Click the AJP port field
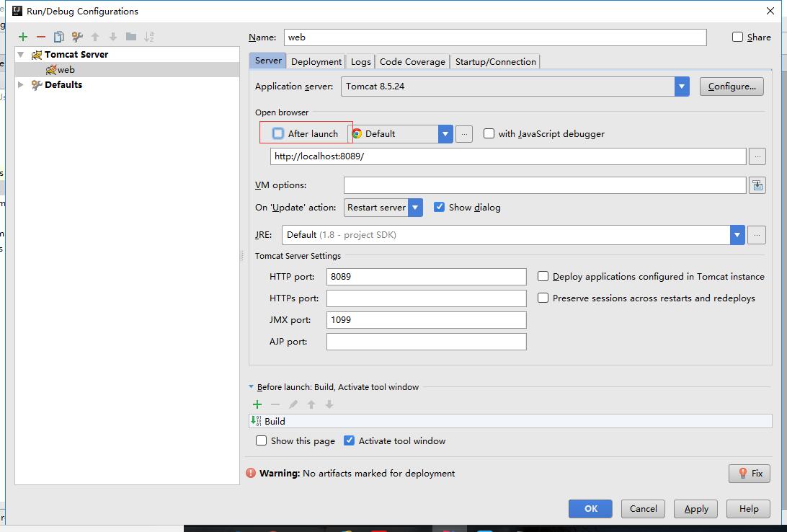 pyautogui.click(x=427, y=342)
